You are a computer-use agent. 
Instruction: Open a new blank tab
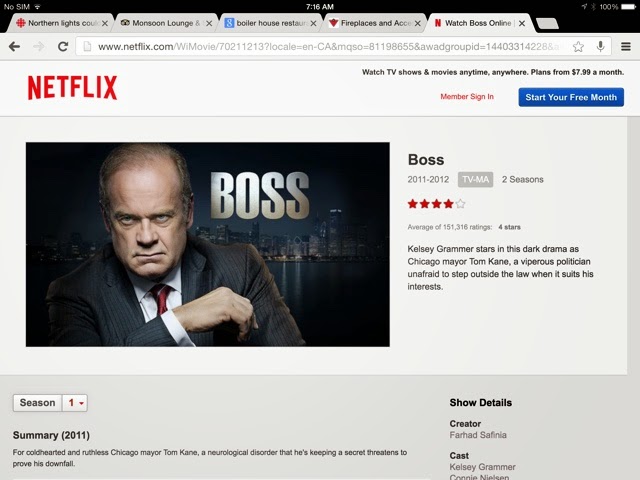click(547, 24)
